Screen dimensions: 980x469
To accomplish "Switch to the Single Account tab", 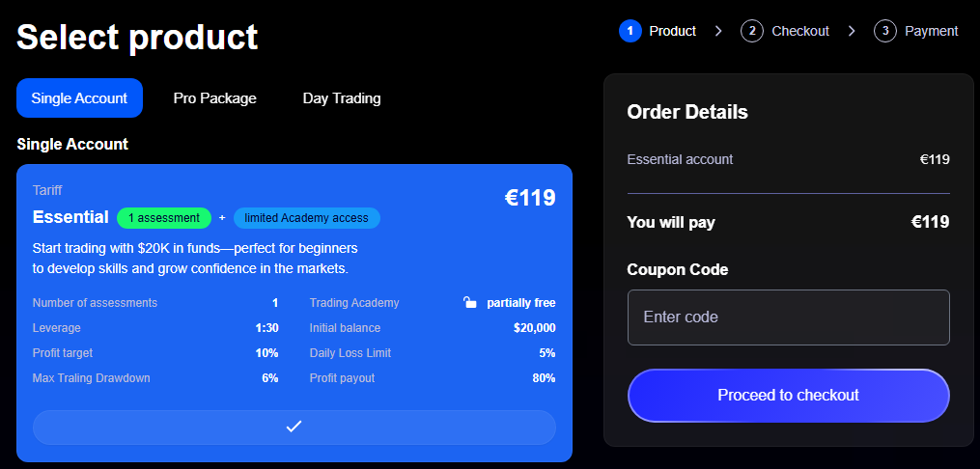I will (x=79, y=97).
